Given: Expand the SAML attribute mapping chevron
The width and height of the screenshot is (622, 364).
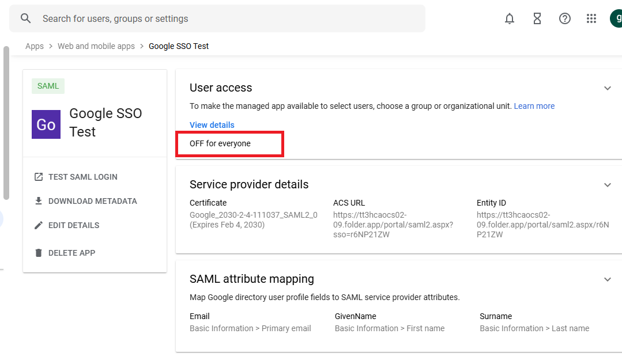Looking at the screenshot, I should 608,279.
